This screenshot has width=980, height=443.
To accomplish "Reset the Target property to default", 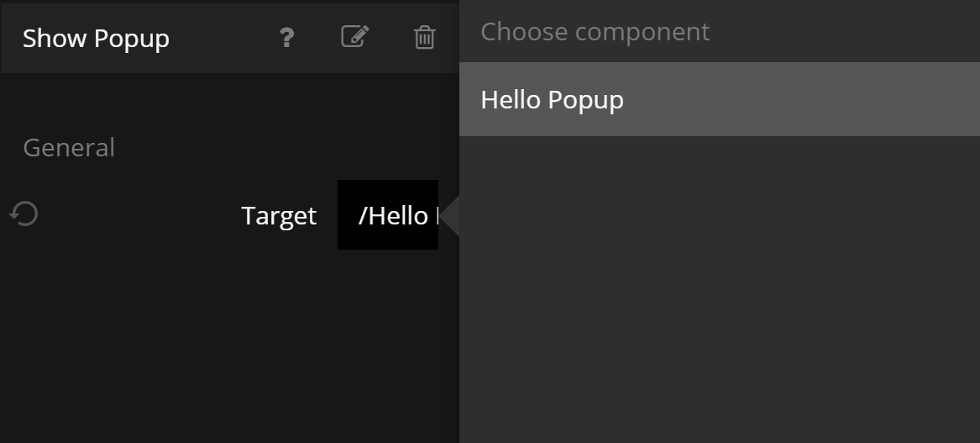I will pos(24,214).
